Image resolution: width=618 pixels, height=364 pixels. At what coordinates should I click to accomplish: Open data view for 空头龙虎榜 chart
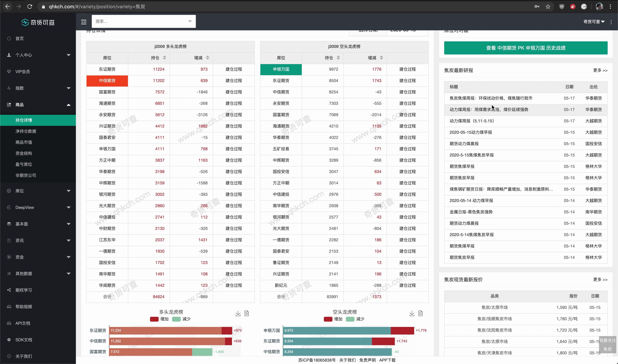click(420, 314)
